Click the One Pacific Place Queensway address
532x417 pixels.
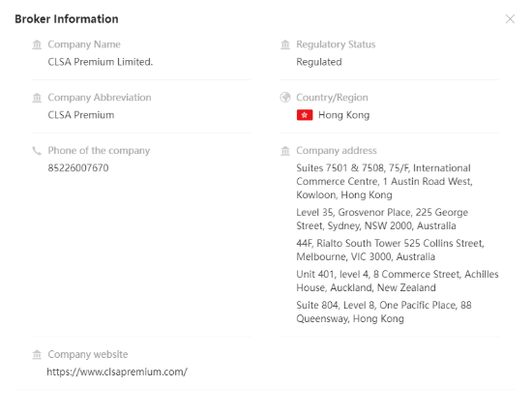point(384,312)
